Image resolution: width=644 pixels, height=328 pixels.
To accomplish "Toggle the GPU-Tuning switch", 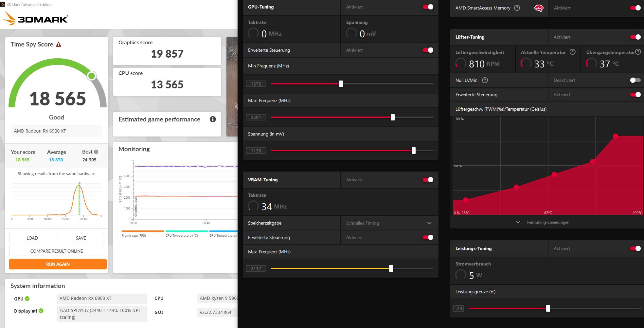I will tap(428, 7).
